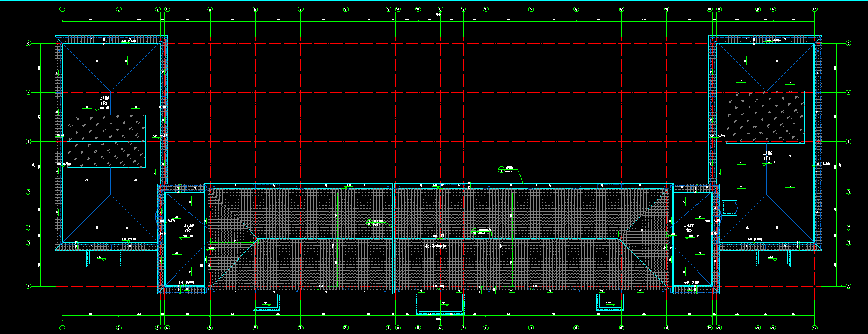Select the canopy rectangle below the left wing
Image resolution: width=868 pixels, height=334 pixels.
pos(104,258)
